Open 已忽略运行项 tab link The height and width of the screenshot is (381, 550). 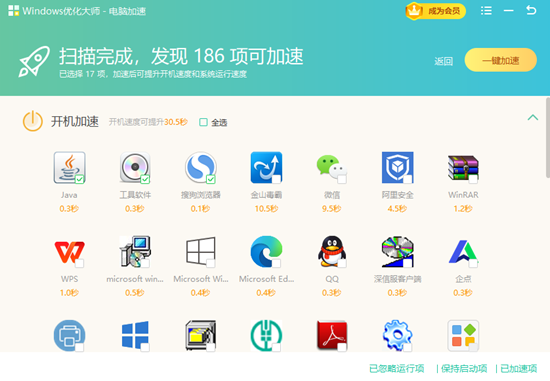coord(396,368)
